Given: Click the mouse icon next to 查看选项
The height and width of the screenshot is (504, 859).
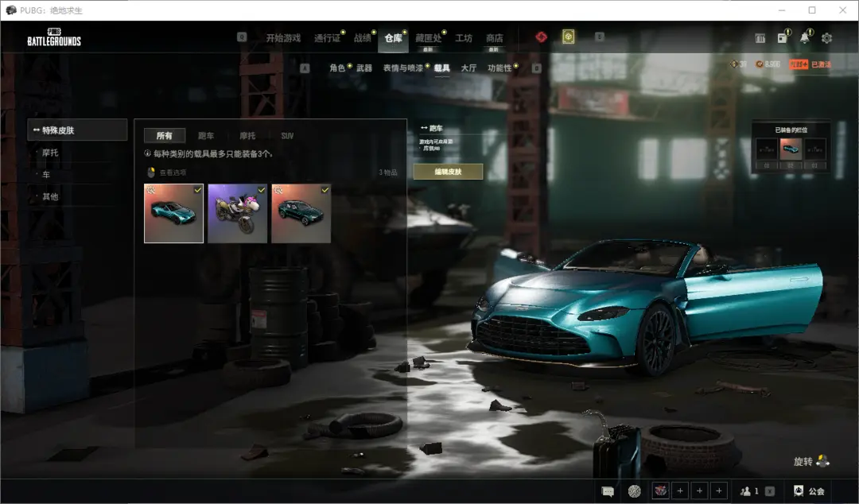Looking at the screenshot, I should (151, 173).
